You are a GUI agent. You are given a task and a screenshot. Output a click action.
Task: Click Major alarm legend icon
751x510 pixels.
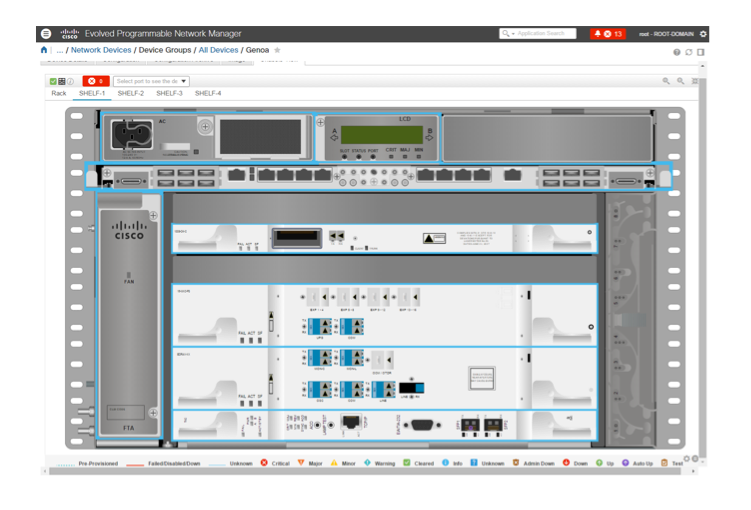click(x=301, y=463)
